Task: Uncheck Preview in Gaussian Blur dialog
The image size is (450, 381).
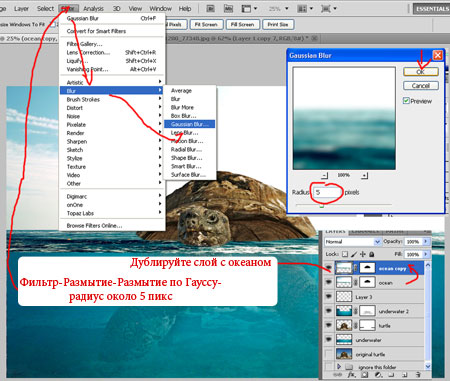Action: click(406, 101)
